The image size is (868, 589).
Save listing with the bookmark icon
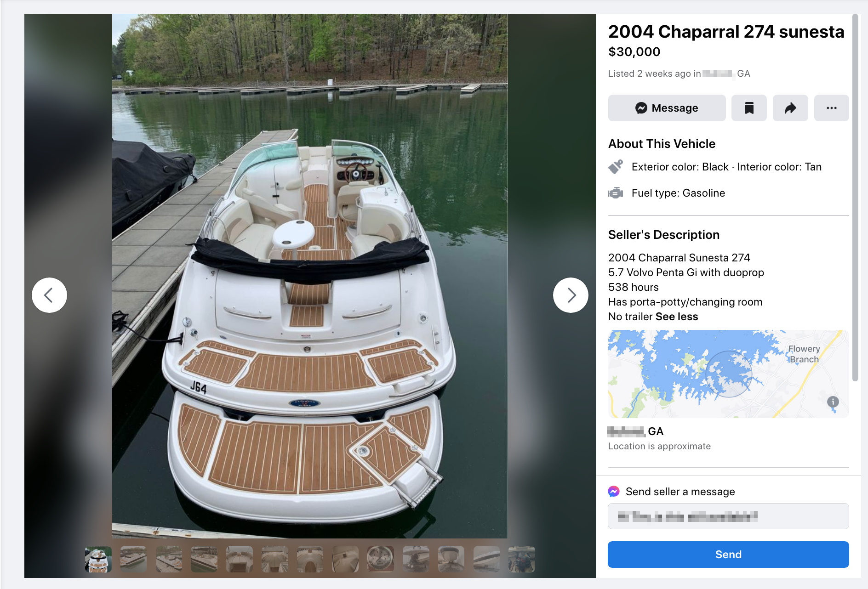[x=749, y=108]
